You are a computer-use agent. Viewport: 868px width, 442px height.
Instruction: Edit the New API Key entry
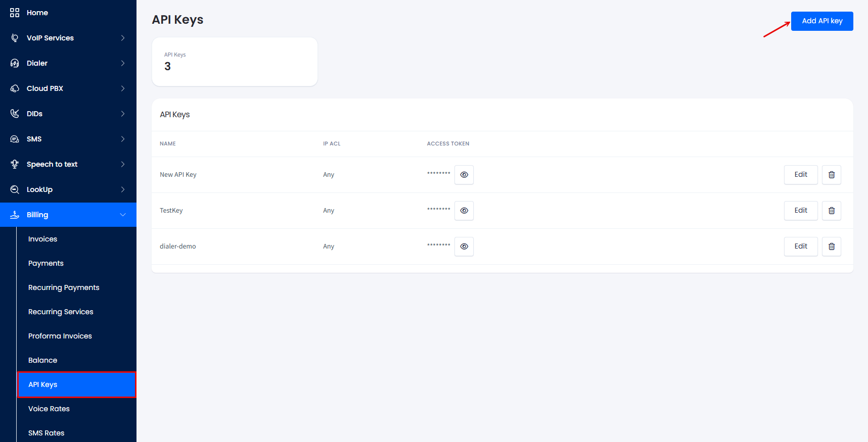[801, 175]
